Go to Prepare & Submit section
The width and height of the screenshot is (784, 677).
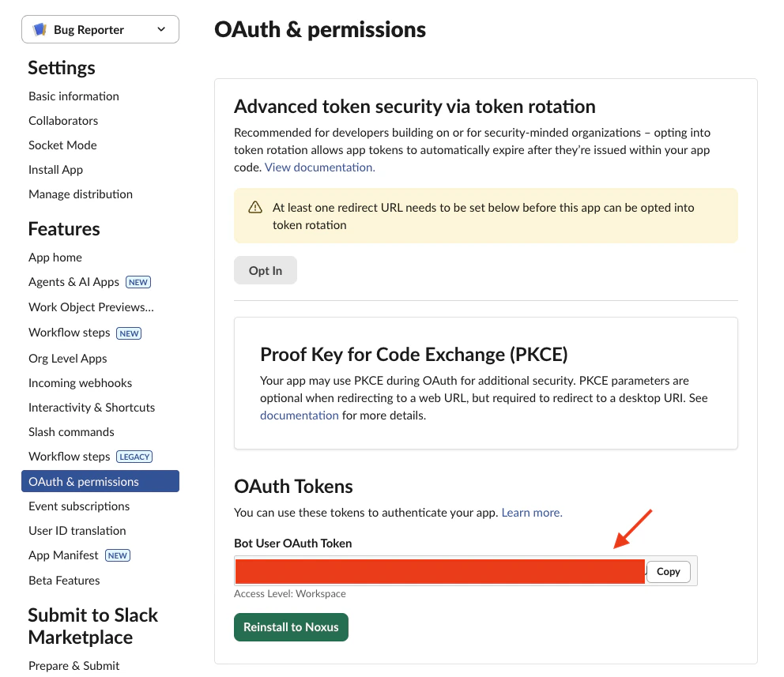click(73, 666)
